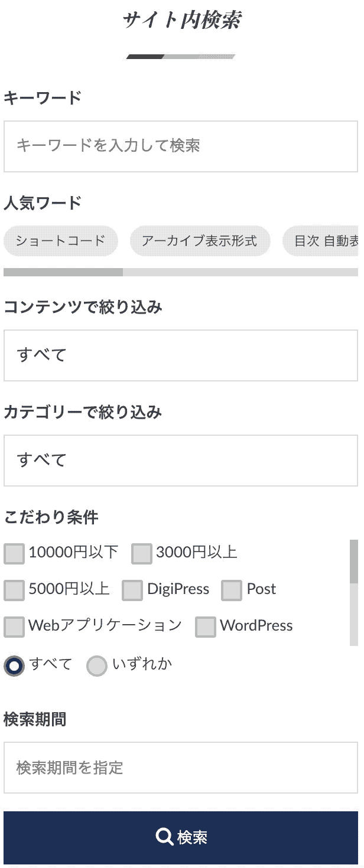Click the アーカイブ表示形式 keyword tag
364x868 pixels.
(200, 241)
